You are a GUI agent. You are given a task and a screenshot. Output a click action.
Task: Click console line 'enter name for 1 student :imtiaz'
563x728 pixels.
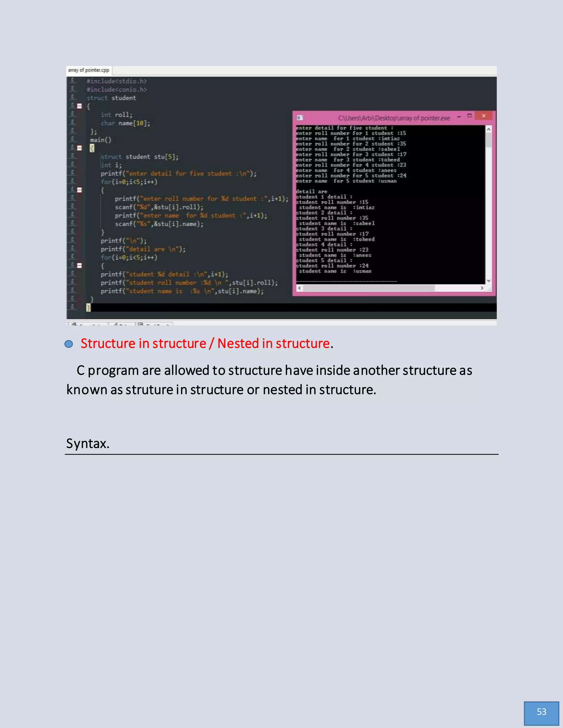(347, 139)
